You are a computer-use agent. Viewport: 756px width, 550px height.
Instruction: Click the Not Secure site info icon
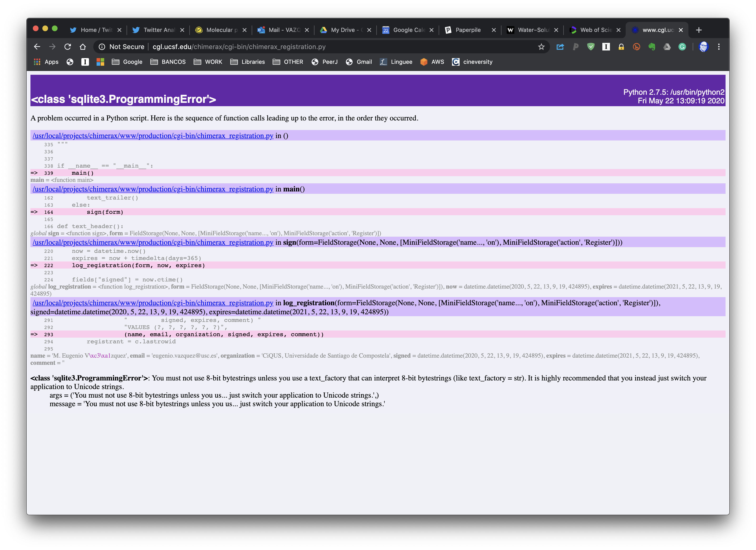pyautogui.click(x=102, y=47)
